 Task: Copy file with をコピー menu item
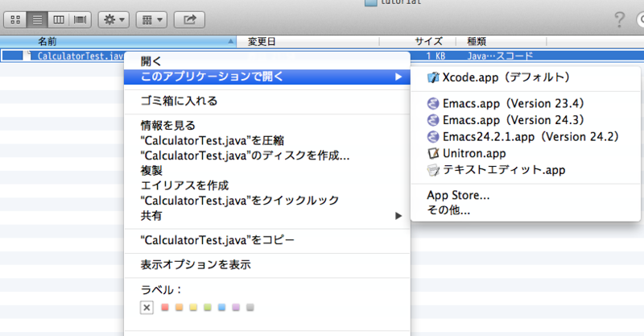(x=267, y=240)
